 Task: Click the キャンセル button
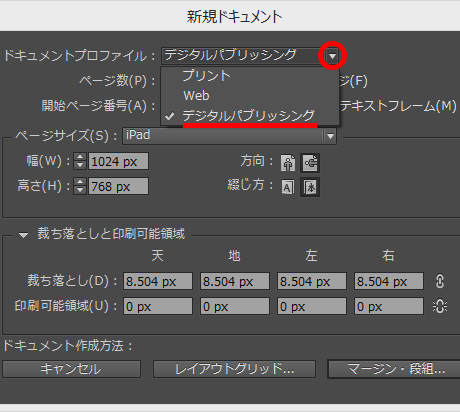71,369
